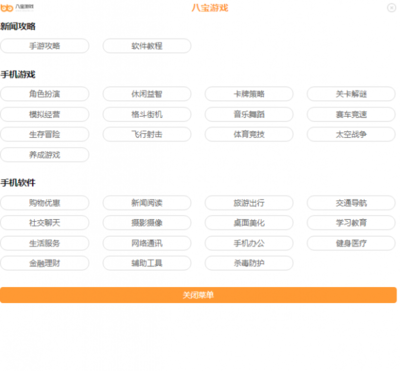Close the menu with the X icon
400x371 pixels.
[x=391, y=7]
